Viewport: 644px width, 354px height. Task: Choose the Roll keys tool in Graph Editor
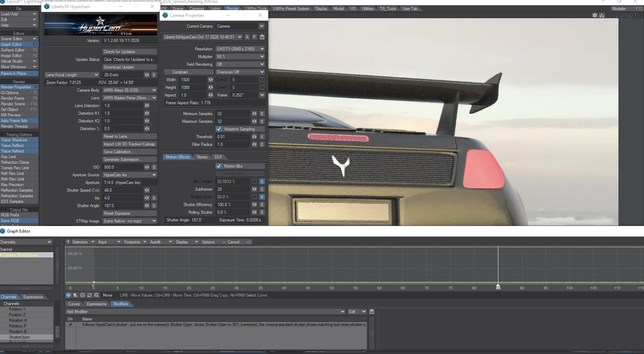click(89, 295)
